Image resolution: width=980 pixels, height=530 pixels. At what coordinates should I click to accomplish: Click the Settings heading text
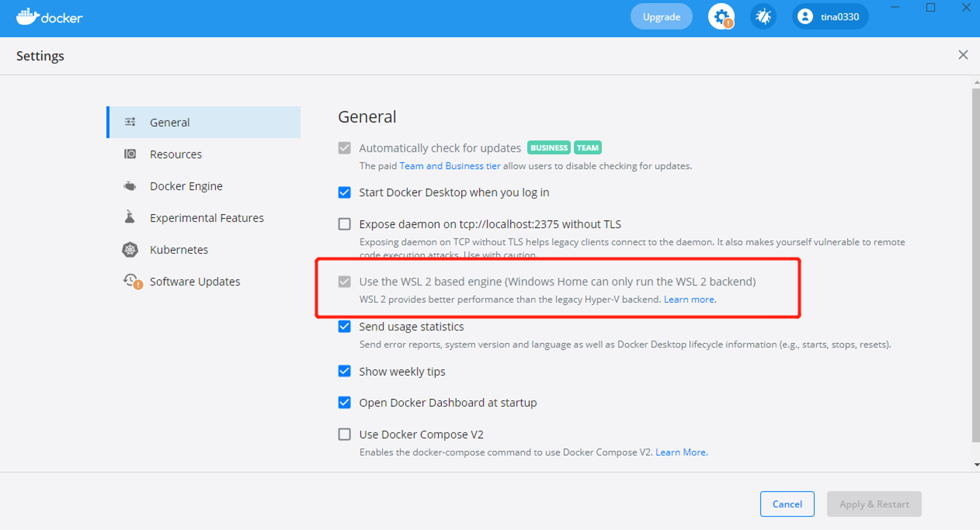[40, 56]
